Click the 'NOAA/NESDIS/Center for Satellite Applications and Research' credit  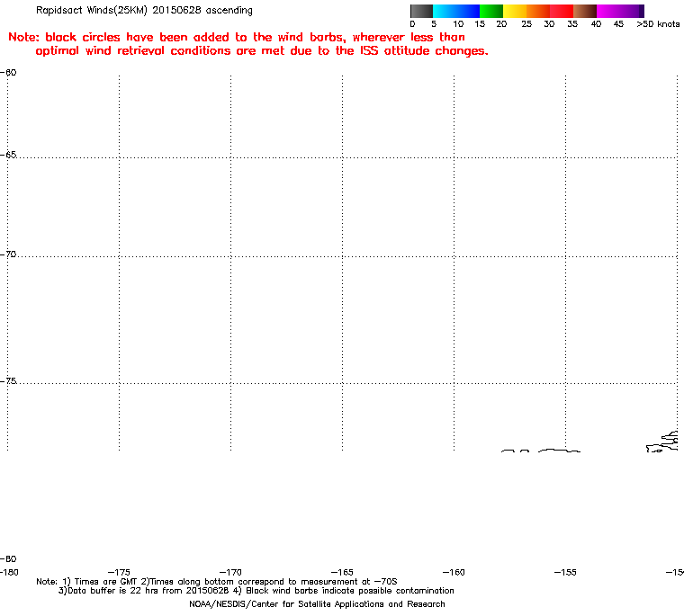[x=317, y=604]
